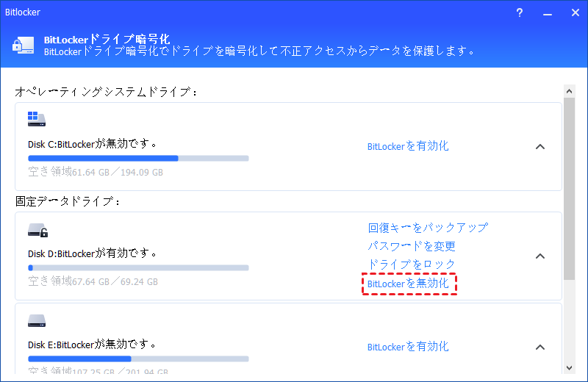Collapse the Disk E section chevron
The width and height of the screenshot is (588, 382).
539,347
